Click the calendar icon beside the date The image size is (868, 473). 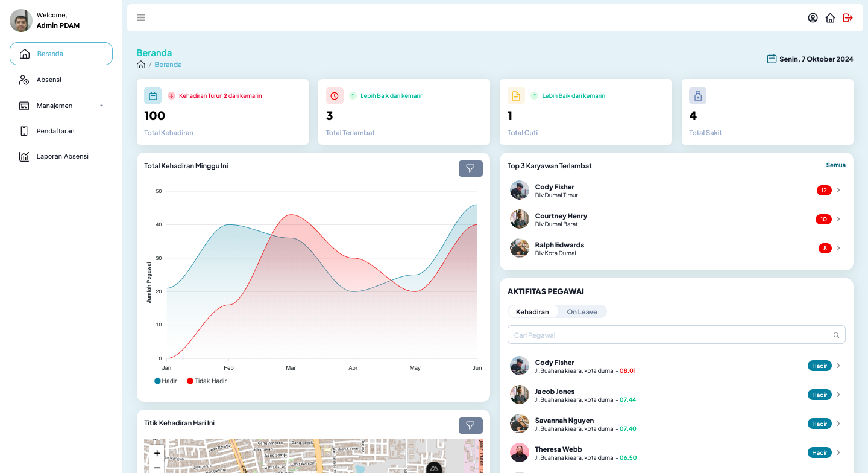772,59
